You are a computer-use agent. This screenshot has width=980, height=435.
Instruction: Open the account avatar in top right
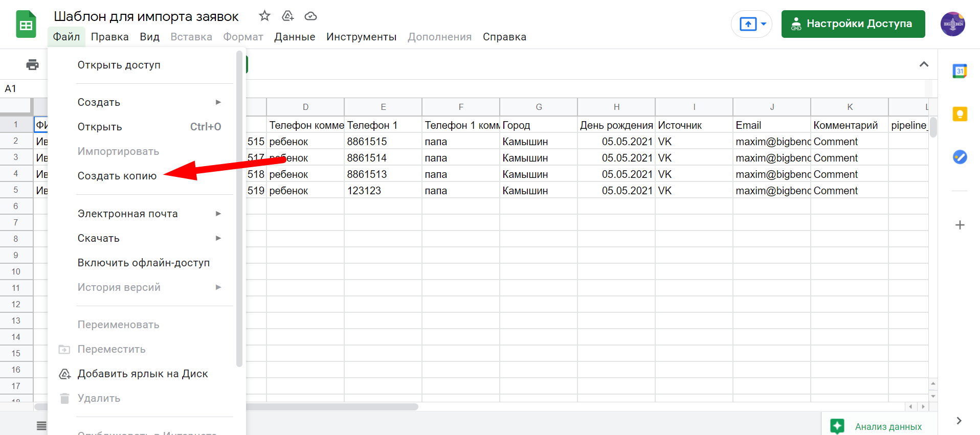953,24
